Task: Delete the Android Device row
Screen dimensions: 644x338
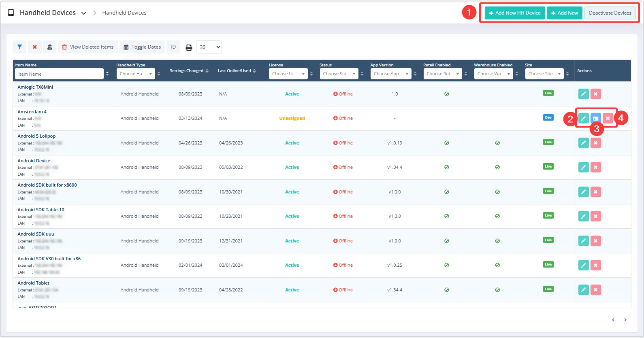Action: [x=595, y=167]
